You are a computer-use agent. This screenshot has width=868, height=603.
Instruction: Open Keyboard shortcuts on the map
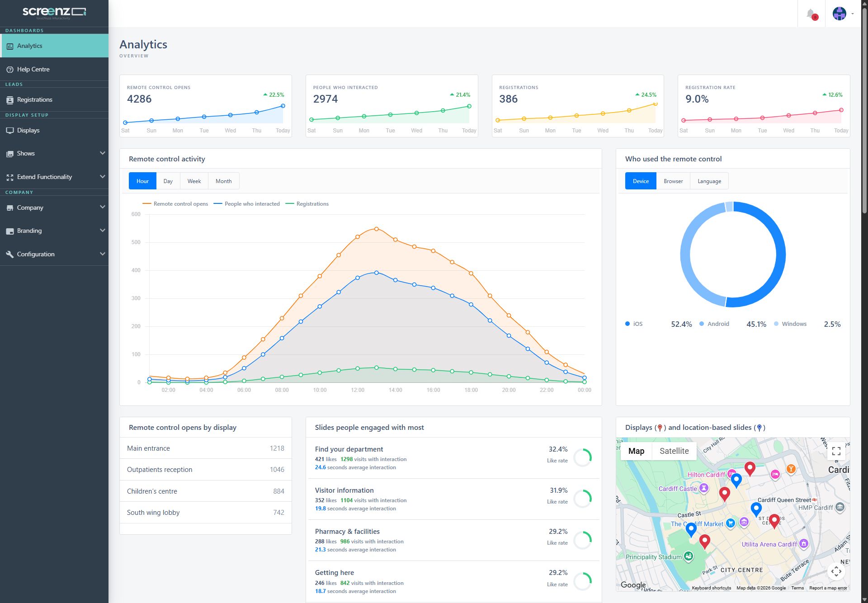click(711, 588)
